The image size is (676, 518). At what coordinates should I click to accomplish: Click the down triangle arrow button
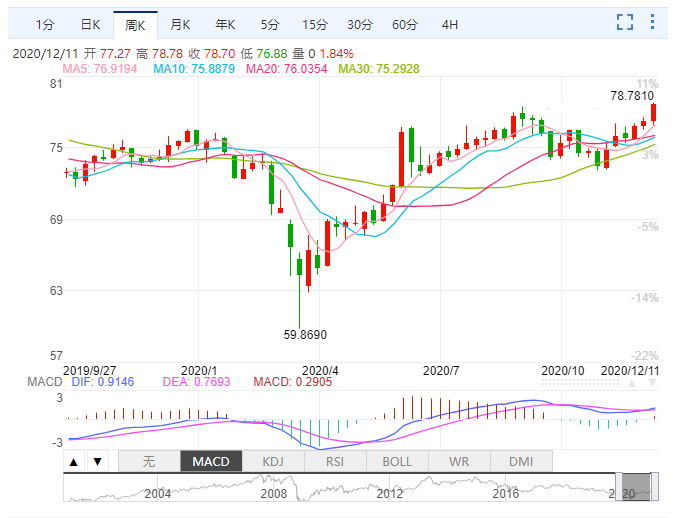(97, 462)
